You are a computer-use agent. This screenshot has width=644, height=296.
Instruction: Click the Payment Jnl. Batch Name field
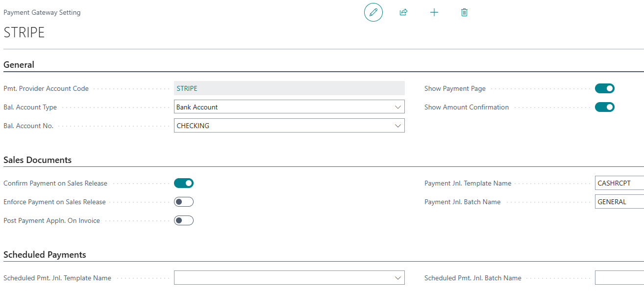619,202
